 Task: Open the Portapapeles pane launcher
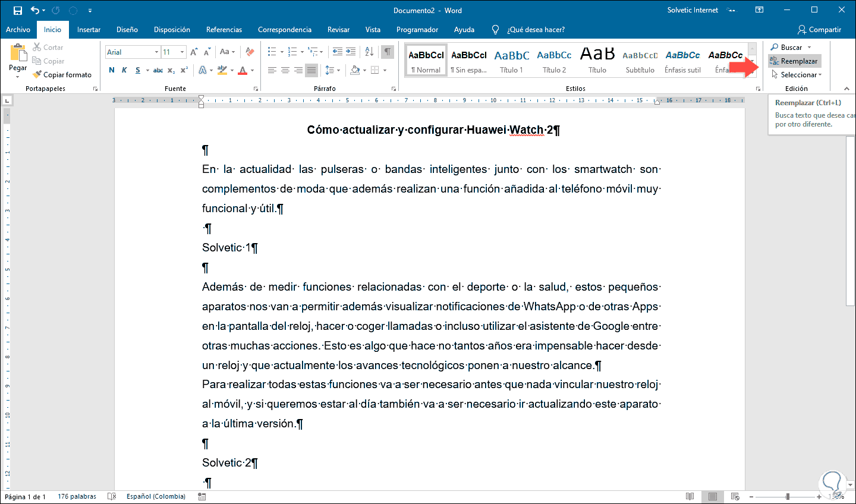tap(95, 89)
